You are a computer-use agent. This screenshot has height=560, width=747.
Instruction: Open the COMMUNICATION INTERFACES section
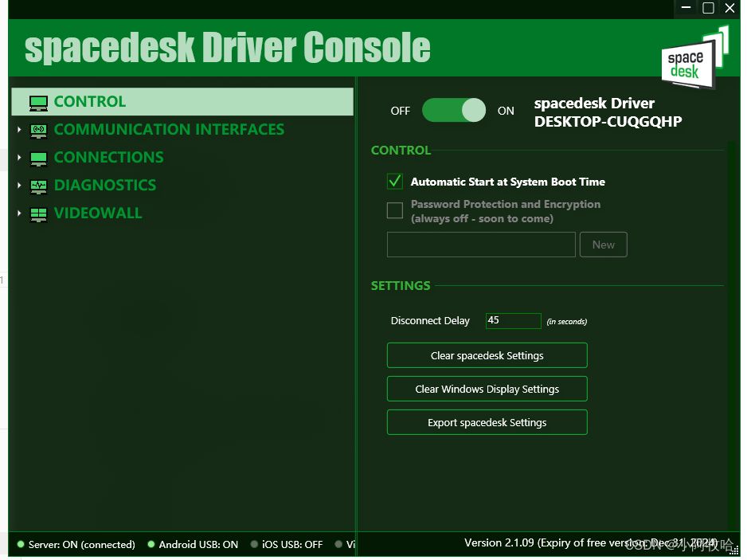[169, 129]
